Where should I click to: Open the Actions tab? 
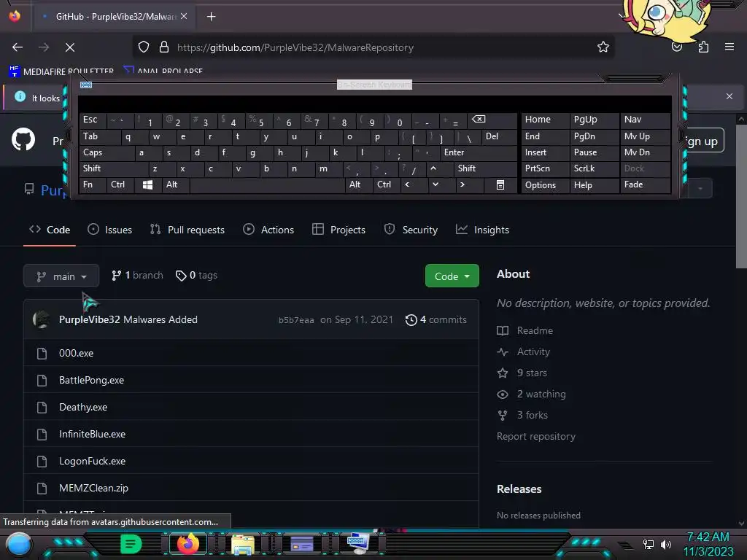coord(268,230)
